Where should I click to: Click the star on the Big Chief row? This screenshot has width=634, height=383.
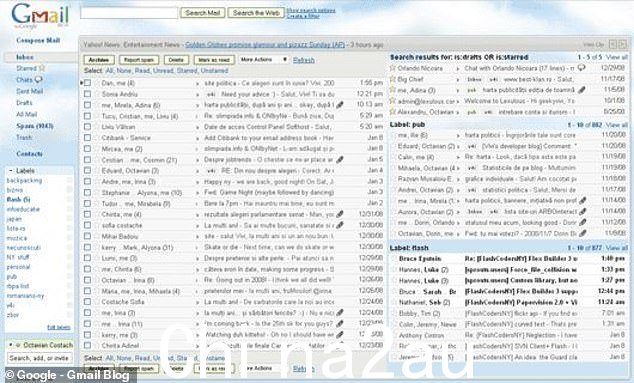point(392,79)
